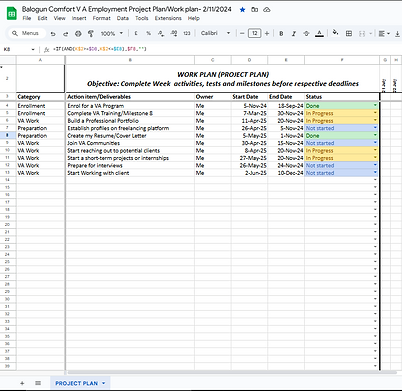
Task: Print the spreadsheet
Action: tap(78, 33)
